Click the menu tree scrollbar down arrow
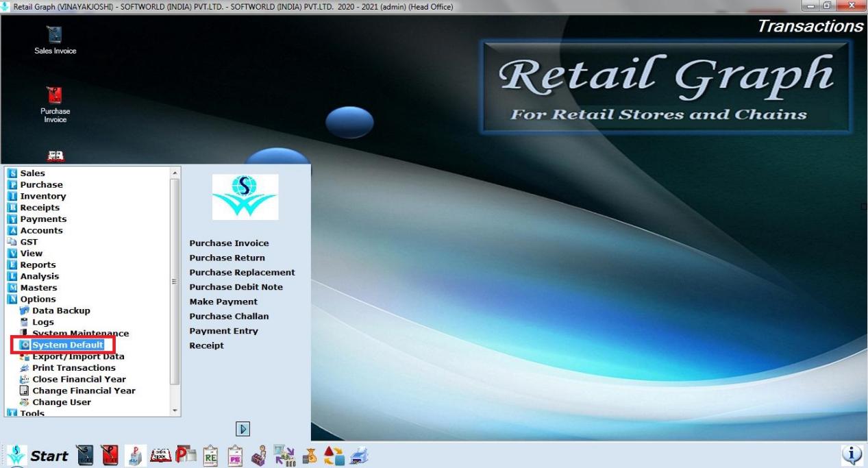 coord(175,410)
